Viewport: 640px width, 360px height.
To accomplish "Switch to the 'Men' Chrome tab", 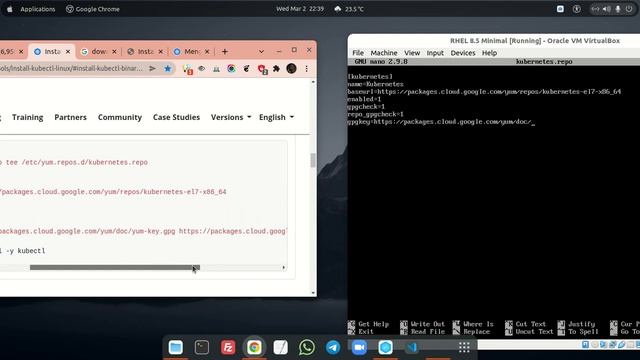I will click(191, 51).
